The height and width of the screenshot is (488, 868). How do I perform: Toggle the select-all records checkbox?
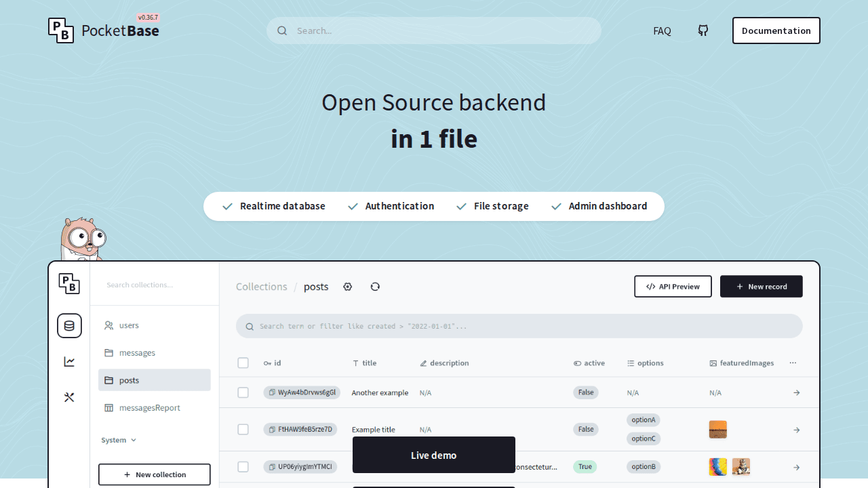243,363
